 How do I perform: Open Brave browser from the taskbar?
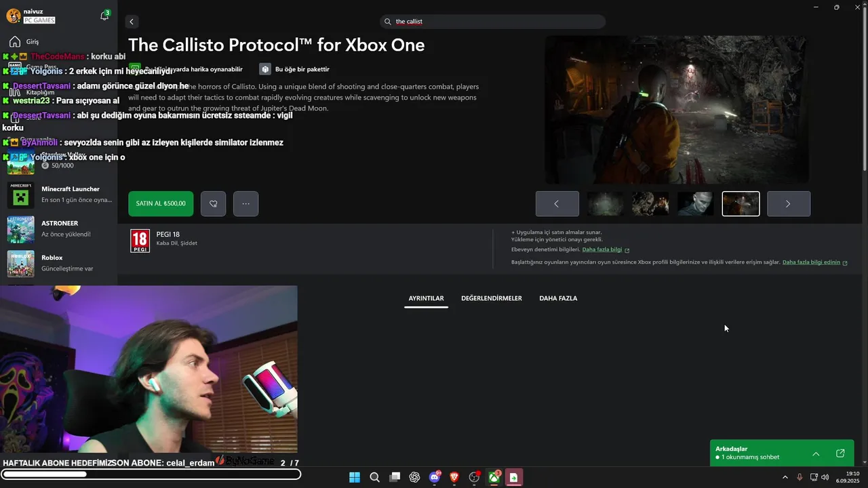pyautogui.click(x=454, y=478)
